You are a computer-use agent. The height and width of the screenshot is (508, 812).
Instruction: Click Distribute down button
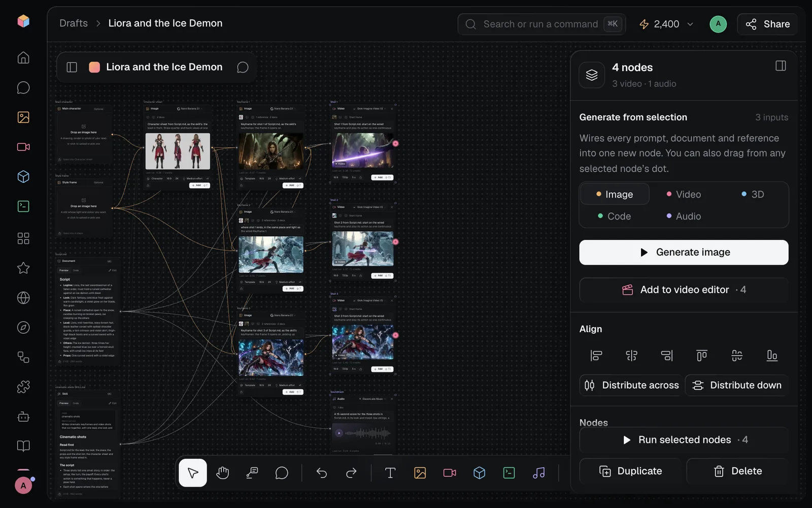pyautogui.click(x=737, y=385)
